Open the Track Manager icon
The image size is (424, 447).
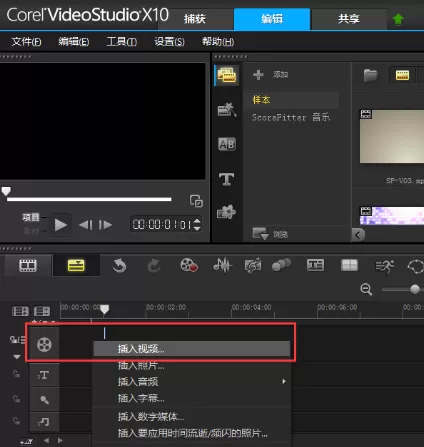pyautogui.click(x=42, y=311)
